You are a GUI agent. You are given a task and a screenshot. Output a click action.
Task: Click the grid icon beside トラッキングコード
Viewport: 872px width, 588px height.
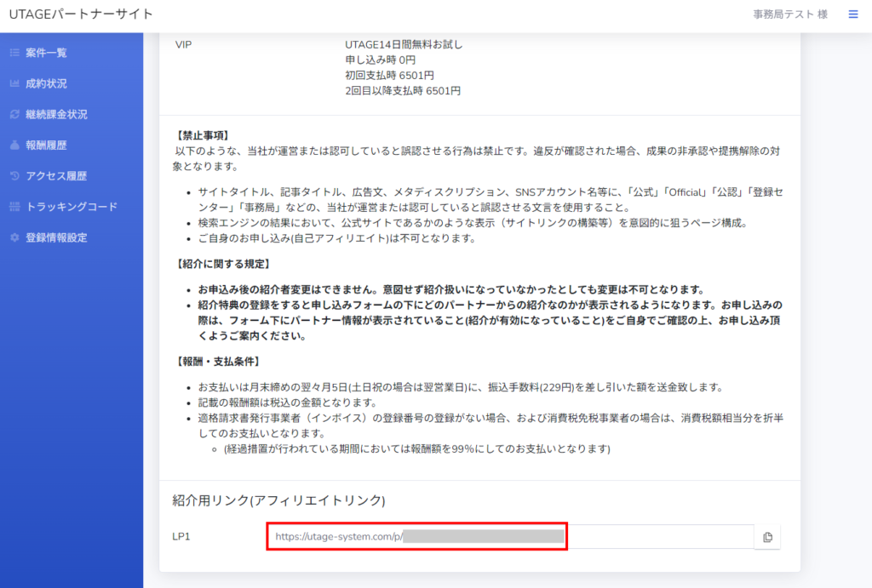pyautogui.click(x=14, y=207)
